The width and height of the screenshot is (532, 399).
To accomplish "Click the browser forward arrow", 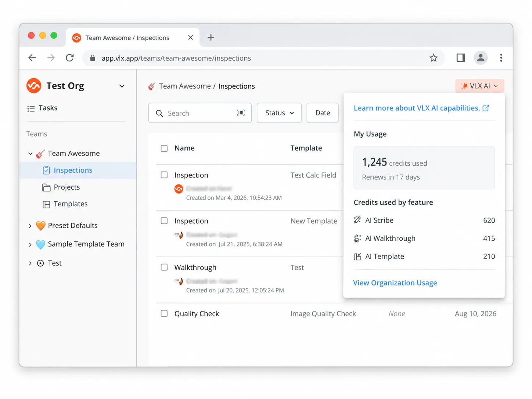I will (x=51, y=58).
